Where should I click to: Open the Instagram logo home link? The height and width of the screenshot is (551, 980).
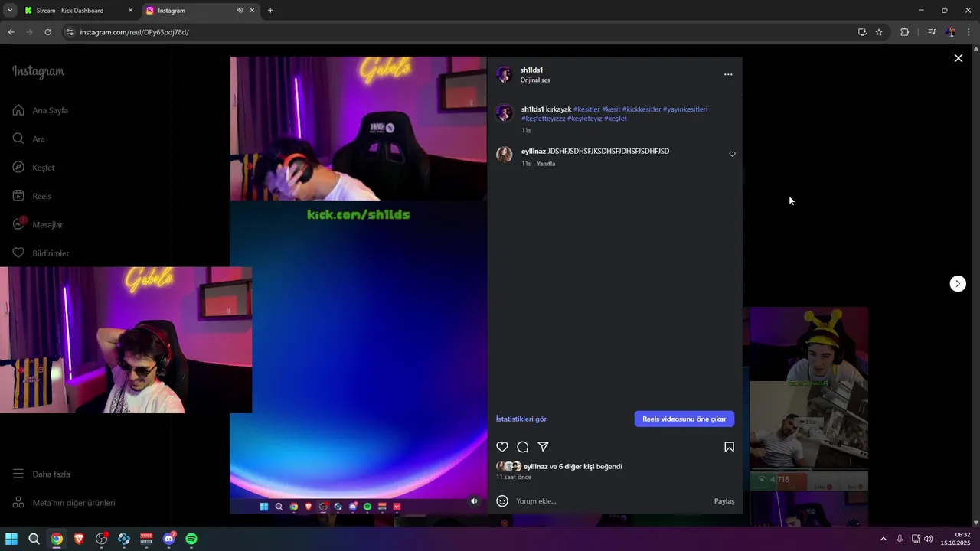(38, 71)
